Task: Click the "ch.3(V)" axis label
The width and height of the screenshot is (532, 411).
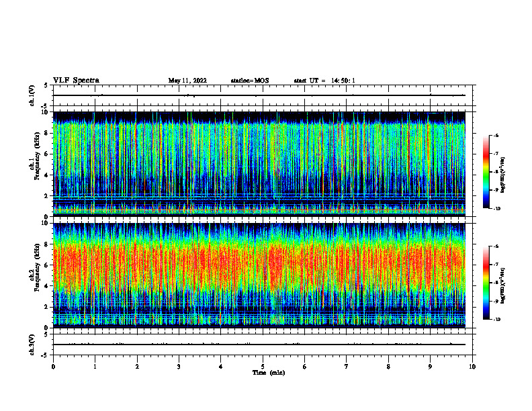Action: tap(32, 345)
